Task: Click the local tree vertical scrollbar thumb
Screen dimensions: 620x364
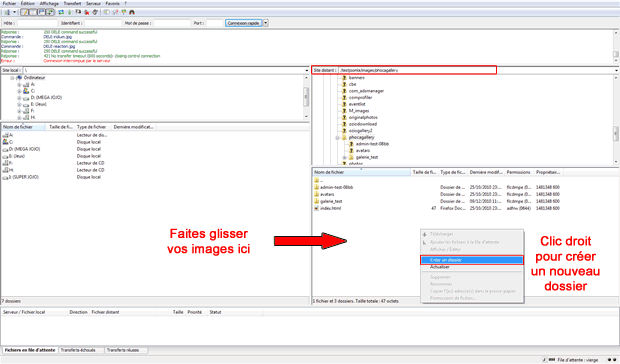Action: (306, 97)
